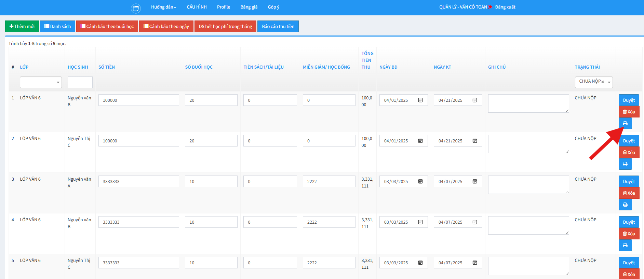
Task: Open the CẤU HÌNH menu
Action: pyautogui.click(x=197, y=7)
